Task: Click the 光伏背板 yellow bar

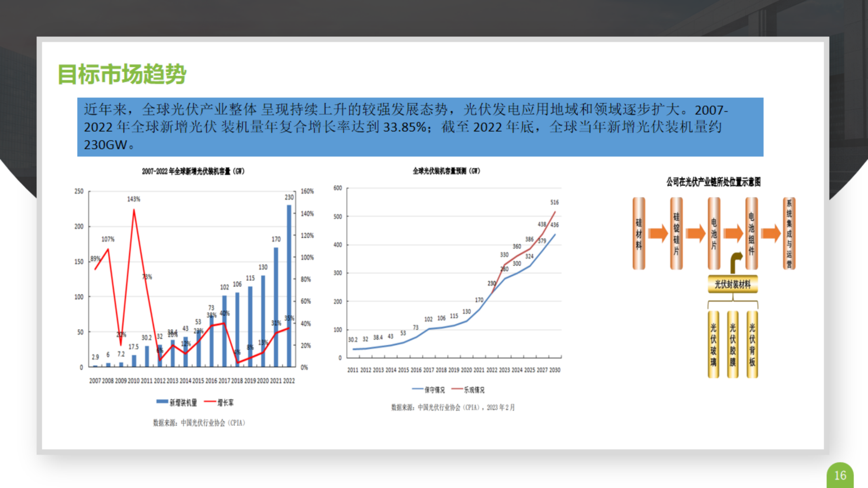Action: [x=752, y=344]
